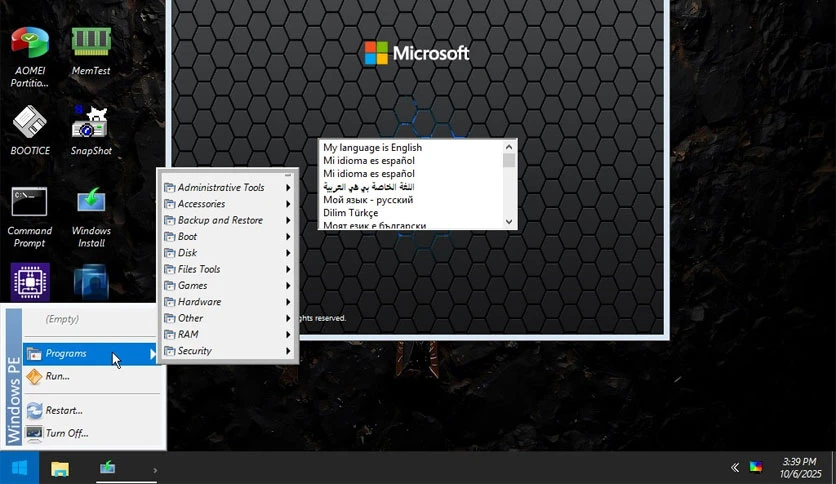Click the (Empty) entry in the Start menu
836x484 pixels.
pos(62,319)
